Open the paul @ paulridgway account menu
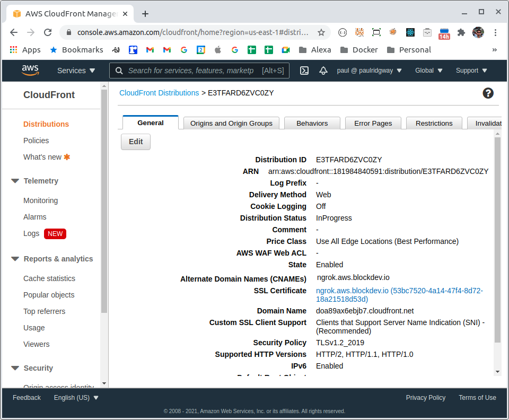The image size is (509, 420). [369, 71]
